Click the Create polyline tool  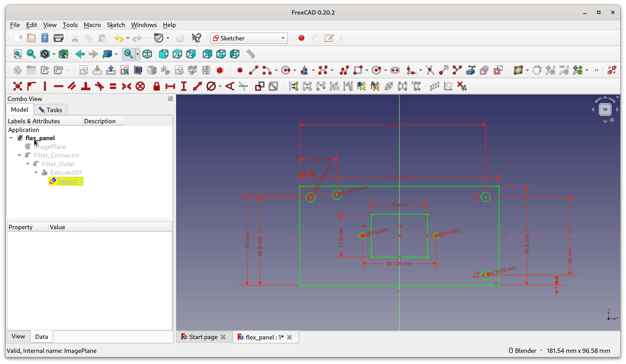click(344, 70)
